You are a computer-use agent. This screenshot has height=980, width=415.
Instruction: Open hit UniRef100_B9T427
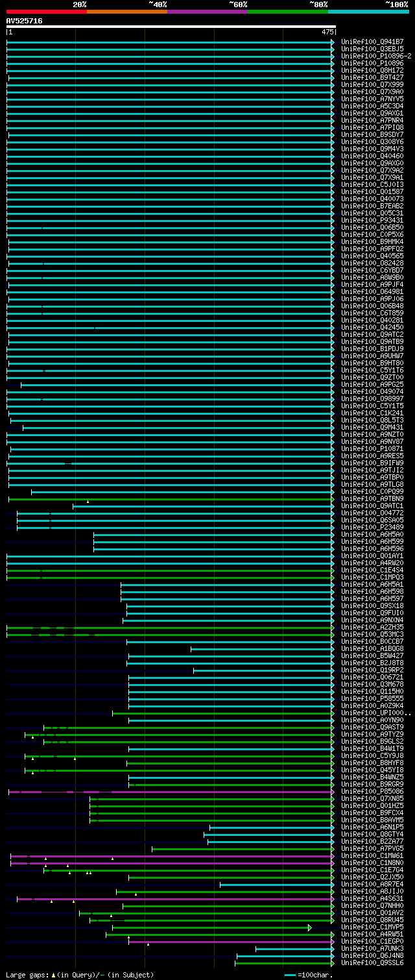tap(372, 78)
